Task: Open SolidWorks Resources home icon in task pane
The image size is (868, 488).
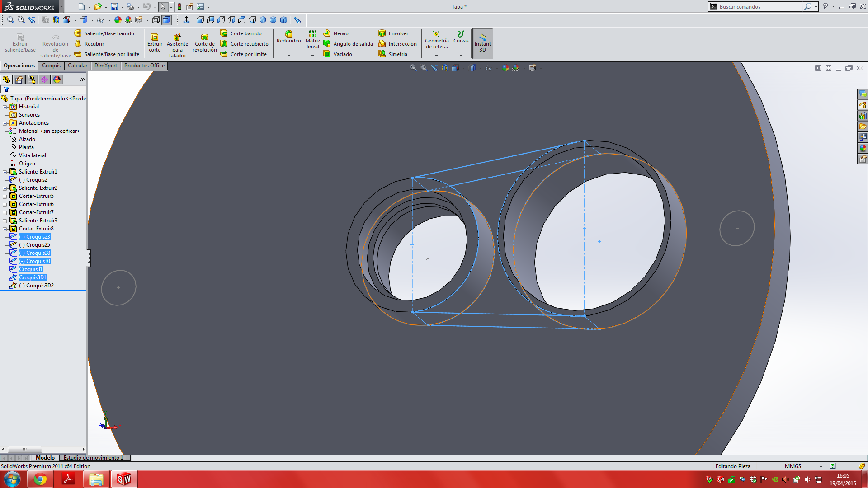Action: coord(863,105)
